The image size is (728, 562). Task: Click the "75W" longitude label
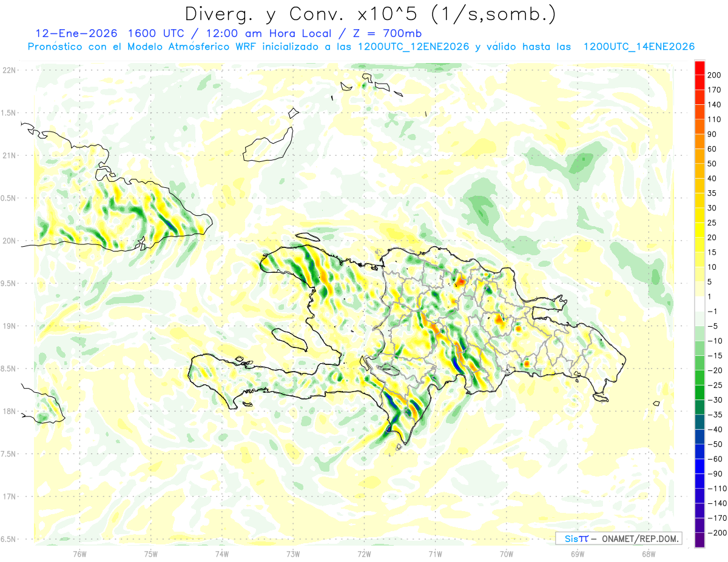pos(151,554)
